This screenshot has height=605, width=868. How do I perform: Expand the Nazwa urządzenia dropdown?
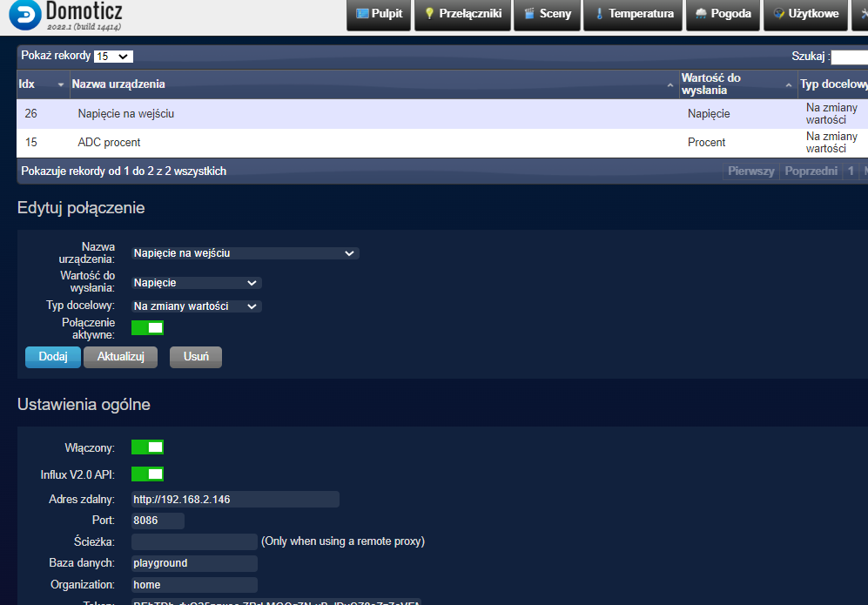245,253
